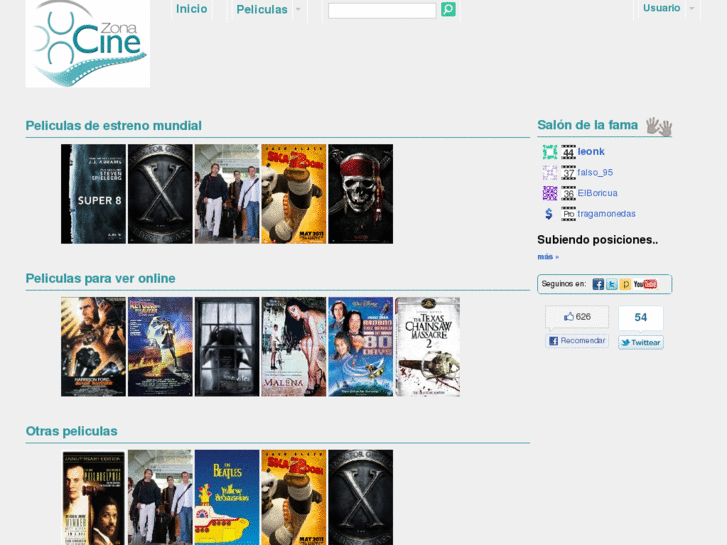
Task: Open the Usuario menu item
Action: tap(662, 8)
